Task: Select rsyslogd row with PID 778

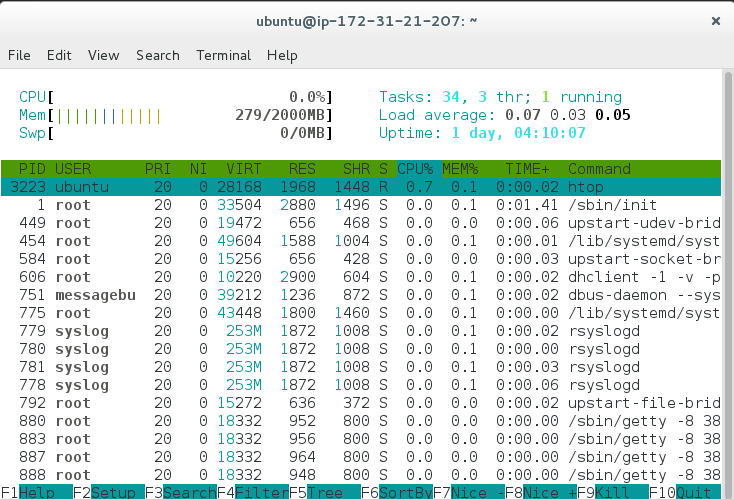Action: click(361, 385)
